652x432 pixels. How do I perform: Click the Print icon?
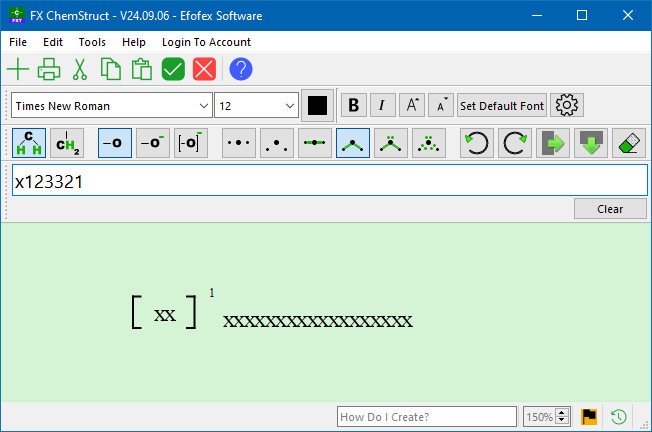(49, 69)
